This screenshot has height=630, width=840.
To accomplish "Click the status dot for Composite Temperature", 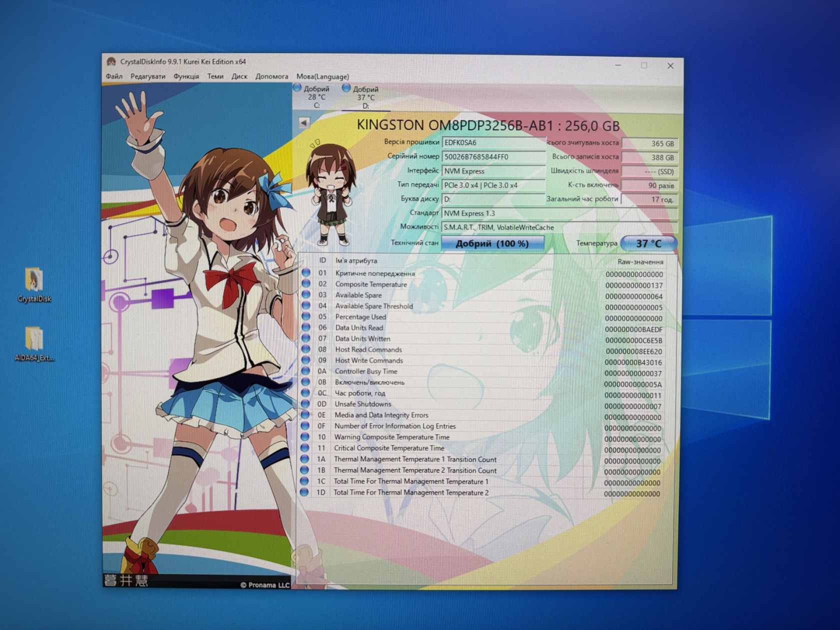I will [x=306, y=284].
